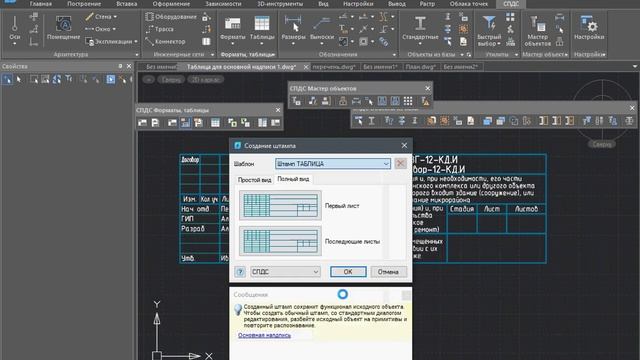Select the Первый лист stamp thumbnail

pos(280,205)
